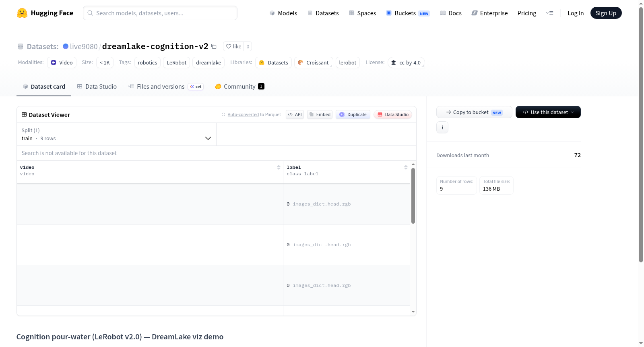Switch to the Data Studio tab
Image resolution: width=644 pixels, height=347 pixels.
(x=97, y=87)
